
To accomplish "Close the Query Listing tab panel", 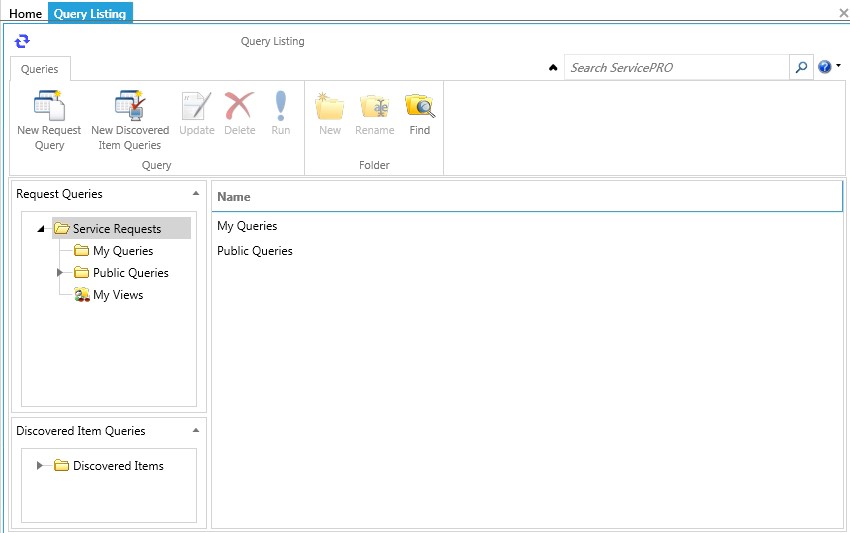I will [843, 13].
